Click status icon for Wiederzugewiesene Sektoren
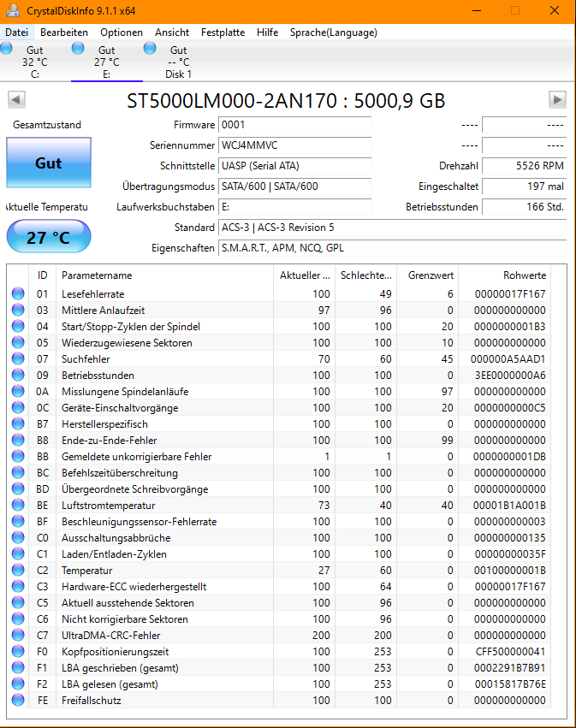Screen dimensions: 576x728 [18, 342]
